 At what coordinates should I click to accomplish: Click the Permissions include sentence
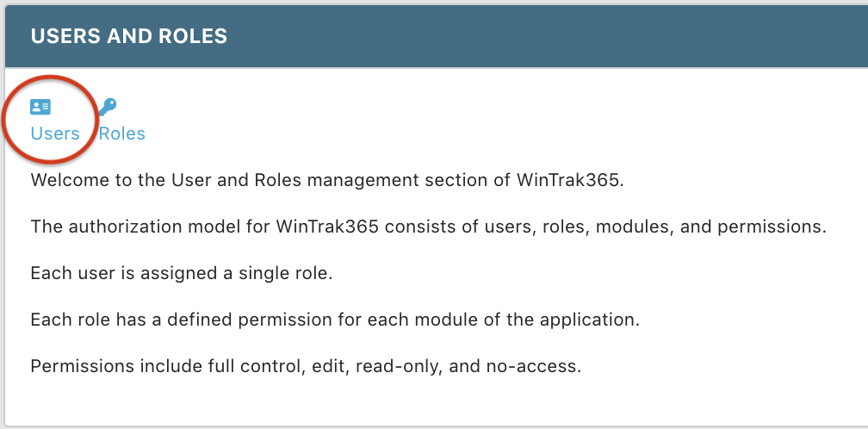coord(307,366)
